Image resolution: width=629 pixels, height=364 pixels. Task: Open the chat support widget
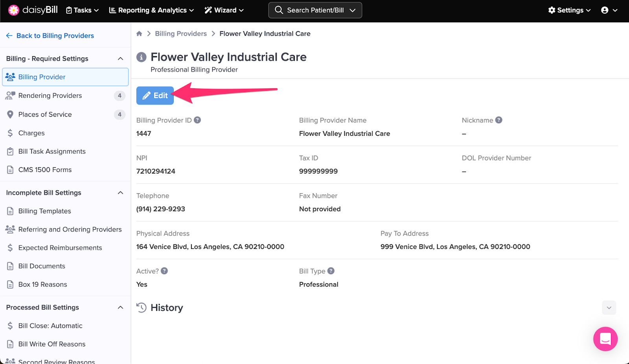(x=605, y=339)
